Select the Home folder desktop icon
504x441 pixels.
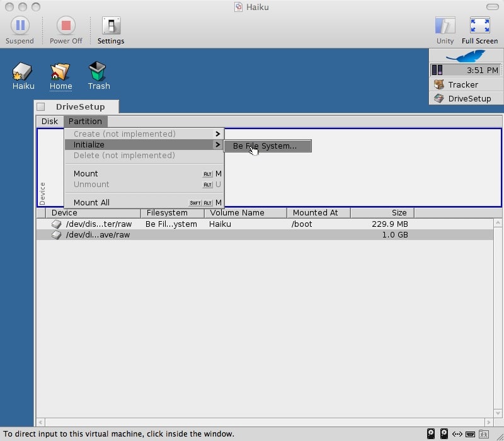[60, 76]
